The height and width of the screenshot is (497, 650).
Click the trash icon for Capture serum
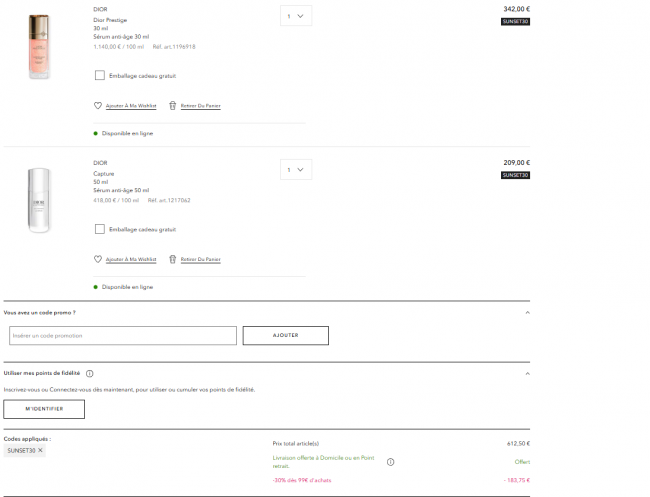(172, 259)
